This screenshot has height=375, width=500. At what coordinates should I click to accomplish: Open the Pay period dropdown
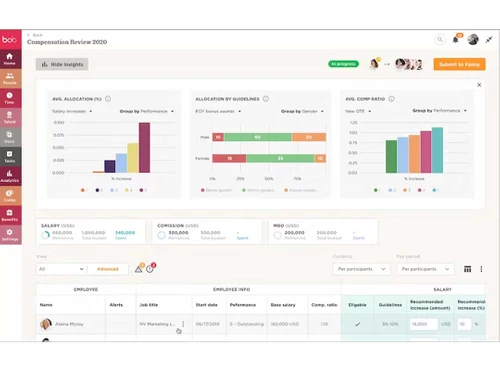pos(425,269)
